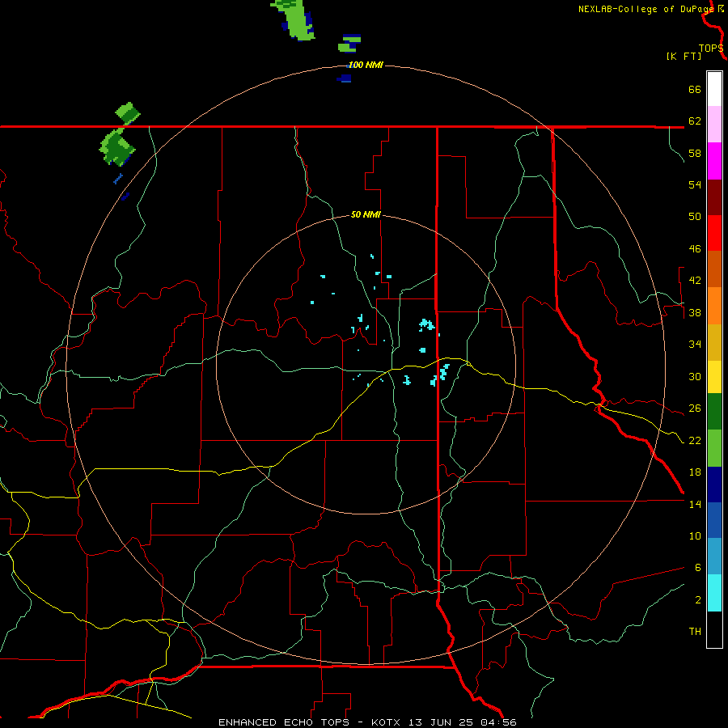Pick the cyan legend color segment
Viewport: 728px width, 728px height.
pyautogui.click(x=714, y=593)
